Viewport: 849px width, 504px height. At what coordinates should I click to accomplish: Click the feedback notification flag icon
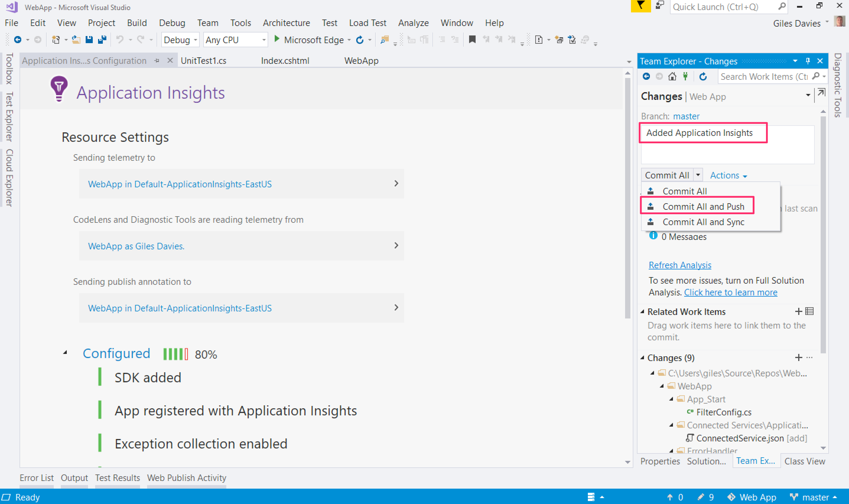(640, 6)
